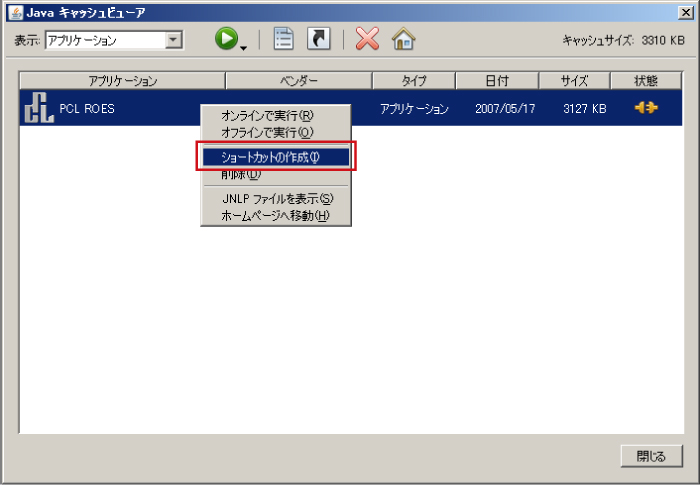The image size is (700, 485).
Task: Click the create shortcut toolbar icon
Action: (317, 39)
